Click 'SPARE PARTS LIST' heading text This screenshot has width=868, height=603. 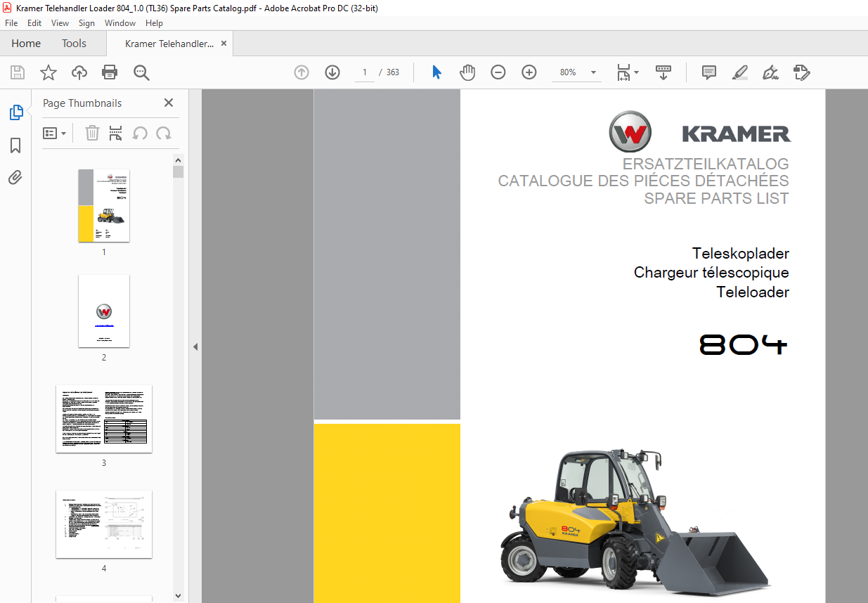pos(716,198)
